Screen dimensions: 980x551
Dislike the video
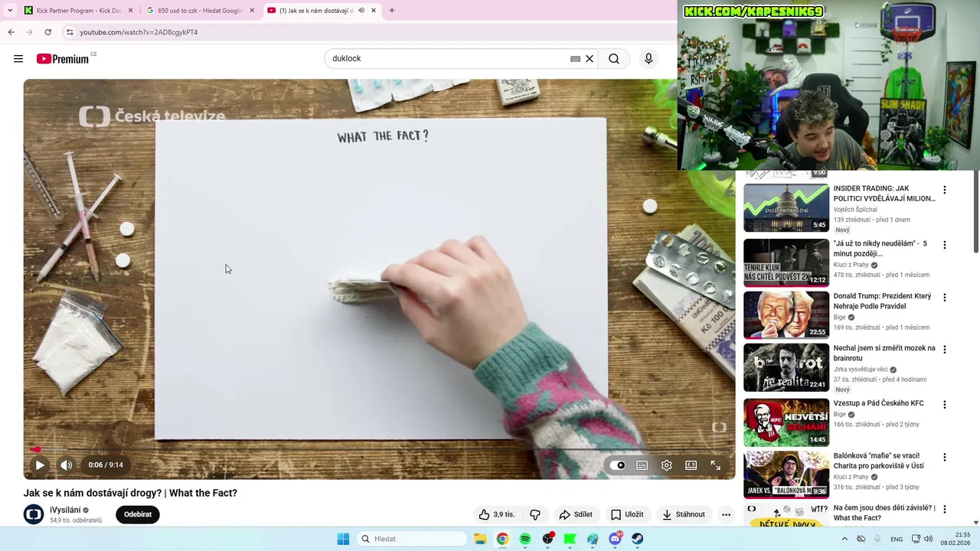point(535,514)
